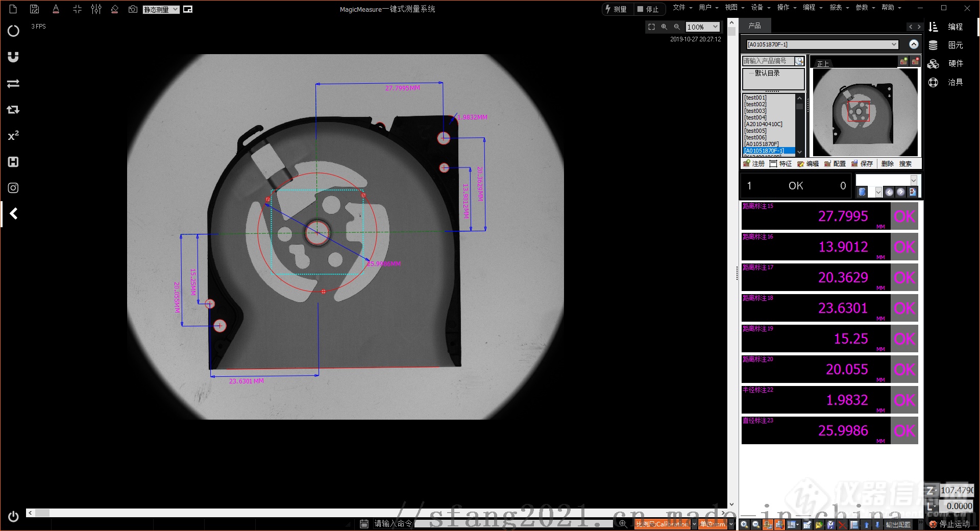Click the text color A icon

tap(56, 9)
